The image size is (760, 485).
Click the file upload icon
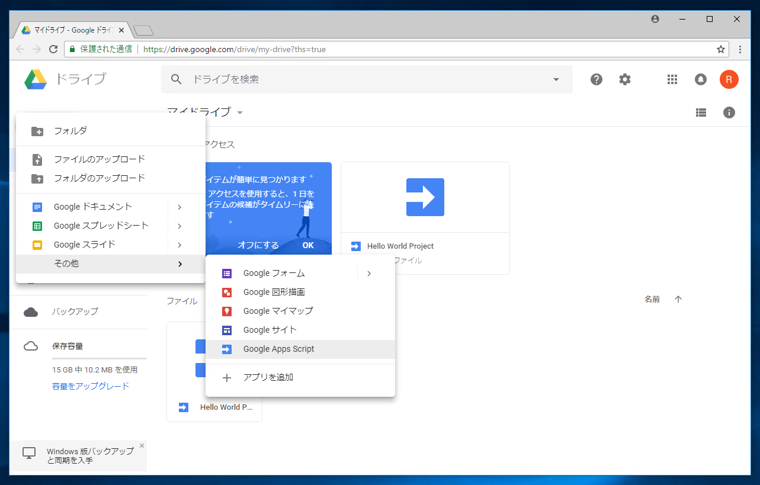(x=37, y=159)
